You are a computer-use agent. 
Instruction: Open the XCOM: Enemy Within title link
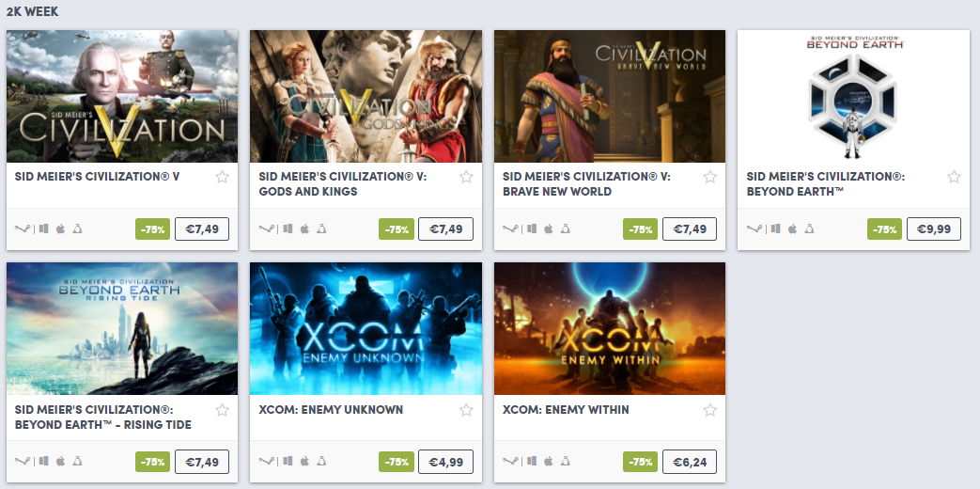click(x=566, y=410)
